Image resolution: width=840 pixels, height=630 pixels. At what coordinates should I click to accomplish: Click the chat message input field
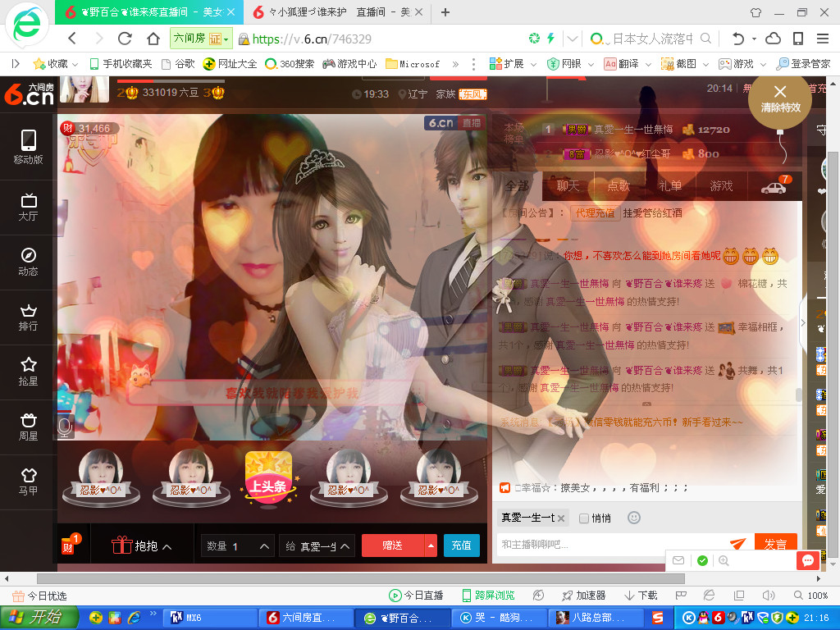point(610,545)
